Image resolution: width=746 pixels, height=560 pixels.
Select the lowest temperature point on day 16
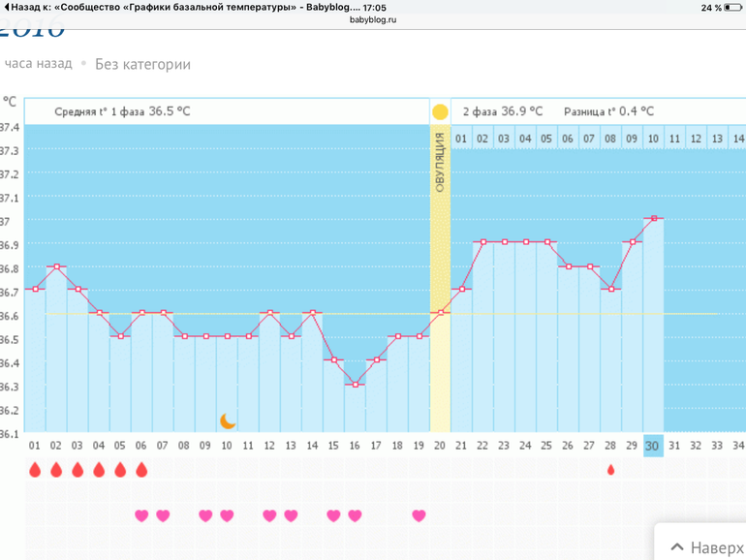coord(356,385)
